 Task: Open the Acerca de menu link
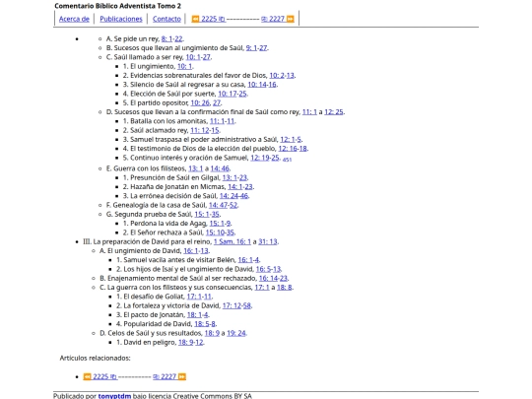pyautogui.click(x=74, y=19)
